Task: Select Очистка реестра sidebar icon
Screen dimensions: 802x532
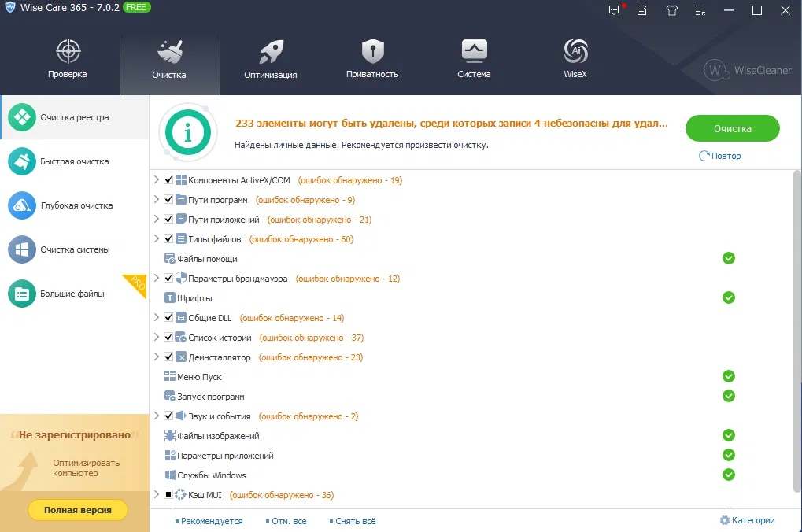Action: coord(22,117)
